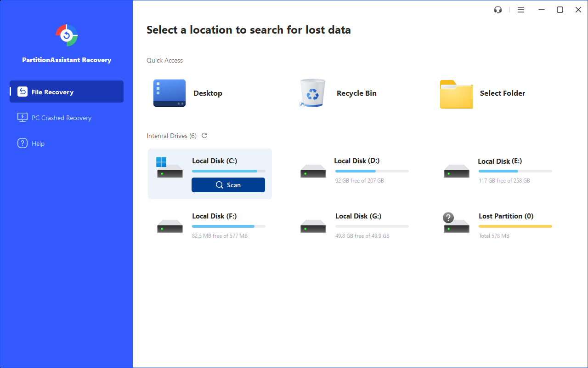Image resolution: width=588 pixels, height=368 pixels.
Task: Choose Select Folder to browse locations
Action: [456, 92]
